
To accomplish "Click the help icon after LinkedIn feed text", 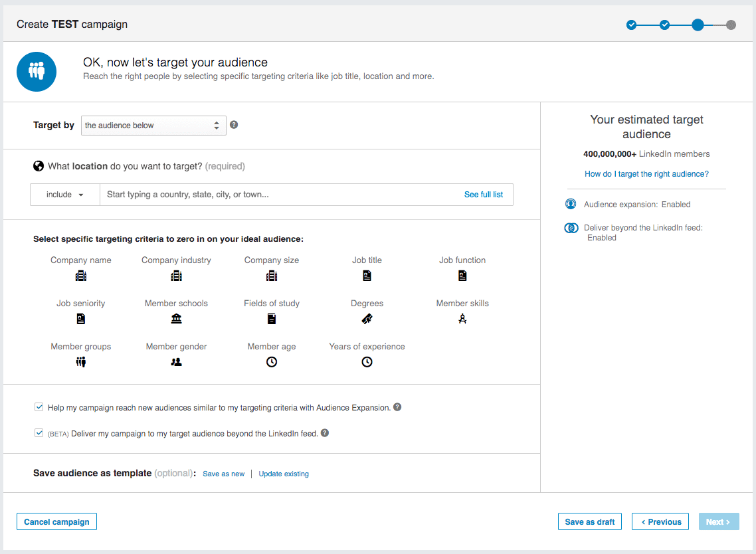I will pos(325,433).
